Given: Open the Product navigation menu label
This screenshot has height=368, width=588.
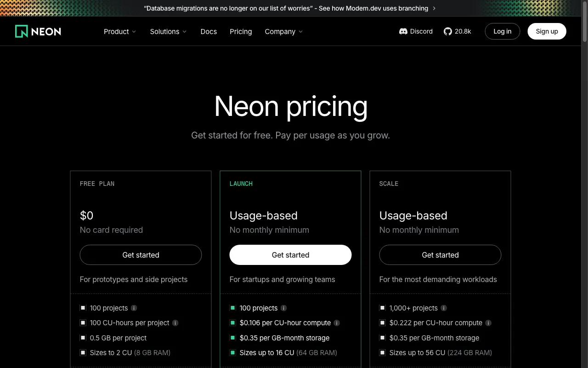Looking at the screenshot, I should 116,31.
